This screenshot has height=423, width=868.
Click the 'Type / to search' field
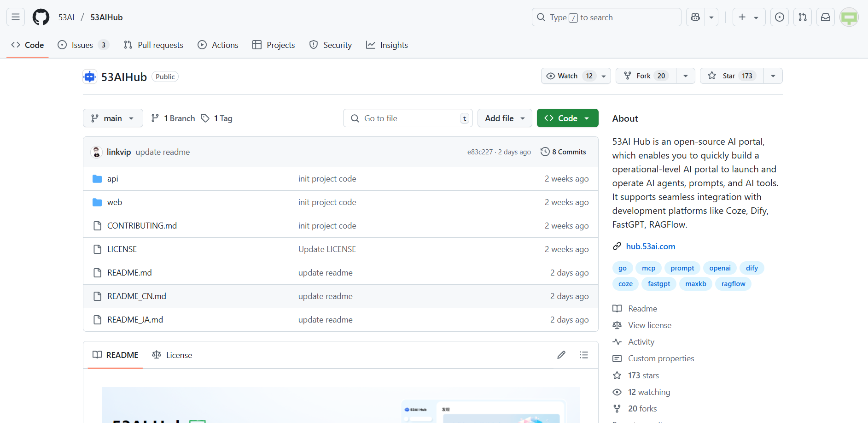[x=606, y=17]
